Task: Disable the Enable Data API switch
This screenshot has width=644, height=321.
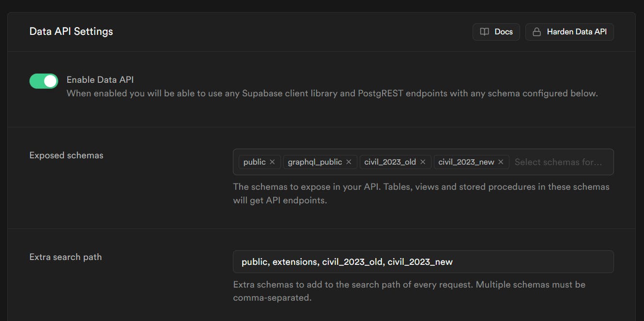Action: point(44,81)
